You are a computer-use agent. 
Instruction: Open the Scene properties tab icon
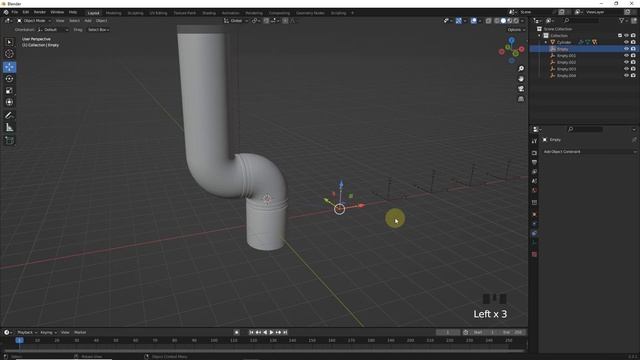click(x=534, y=181)
